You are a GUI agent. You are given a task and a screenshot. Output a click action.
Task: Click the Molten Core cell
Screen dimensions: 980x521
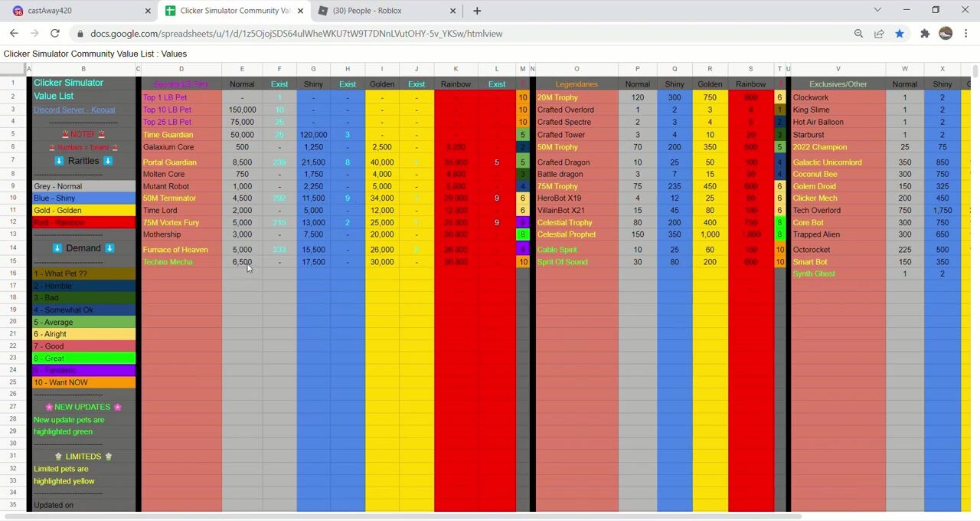pyautogui.click(x=181, y=174)
